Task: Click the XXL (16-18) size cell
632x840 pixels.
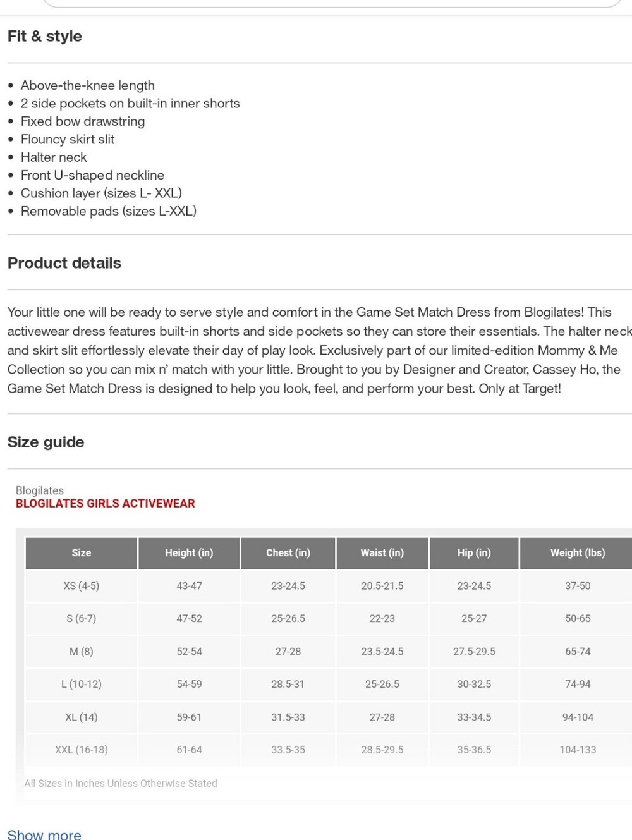Action: click(x=82, y=750)
